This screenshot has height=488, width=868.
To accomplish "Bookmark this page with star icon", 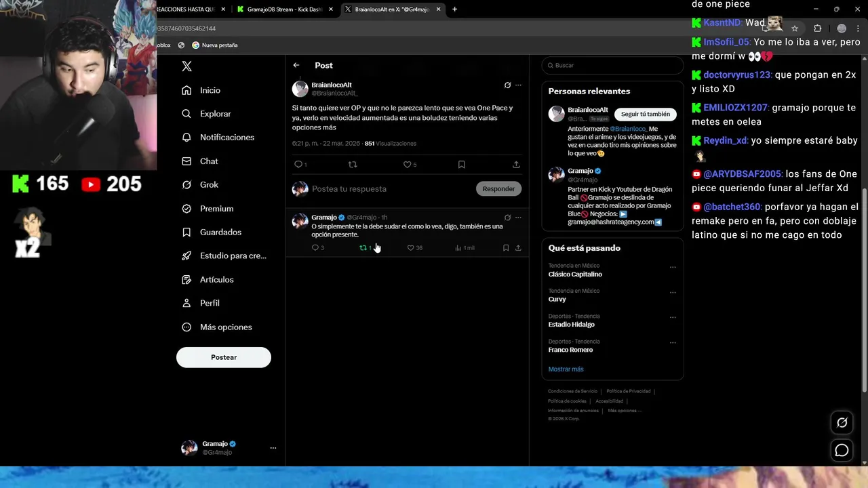I will click(x=795, y=28).
